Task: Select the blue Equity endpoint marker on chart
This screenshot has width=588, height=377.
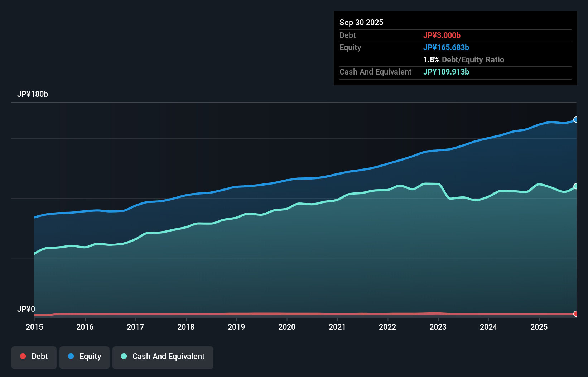Action: 576,119
